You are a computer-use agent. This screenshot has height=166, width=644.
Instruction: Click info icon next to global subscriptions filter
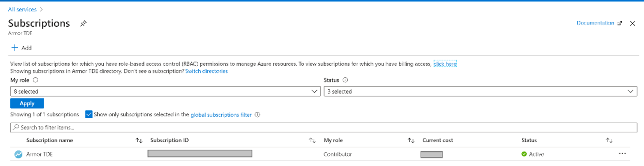point(258,115)
